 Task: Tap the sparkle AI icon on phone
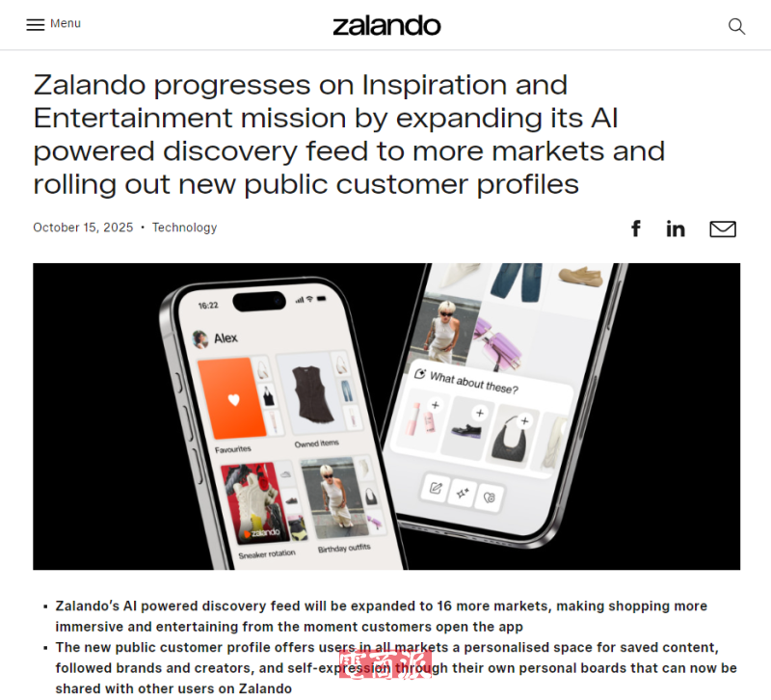tap(463, 493)
